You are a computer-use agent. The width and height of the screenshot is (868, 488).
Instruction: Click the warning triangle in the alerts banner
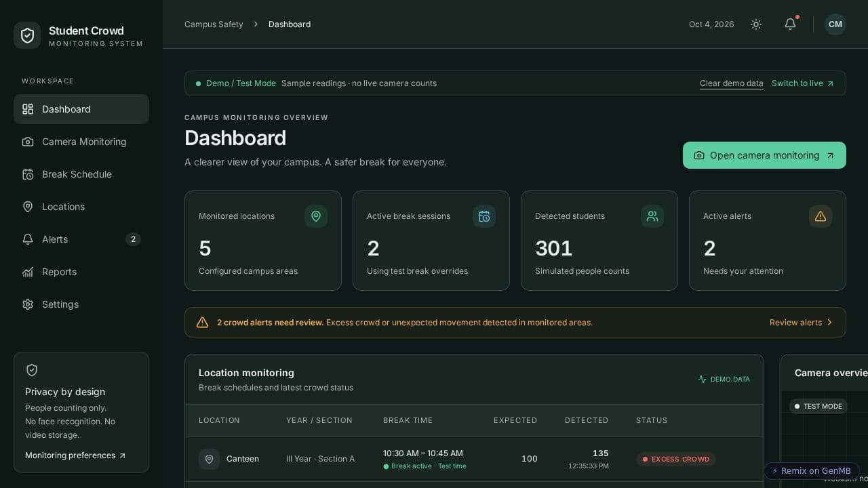click(x=202, y=323)
